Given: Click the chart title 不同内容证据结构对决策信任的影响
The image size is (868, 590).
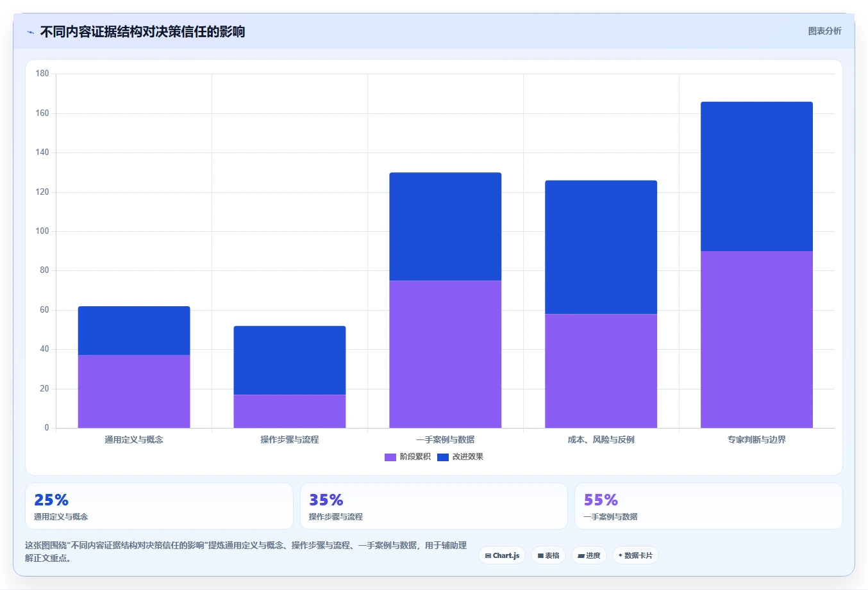Looking at the screenshot, I should 142,31.
